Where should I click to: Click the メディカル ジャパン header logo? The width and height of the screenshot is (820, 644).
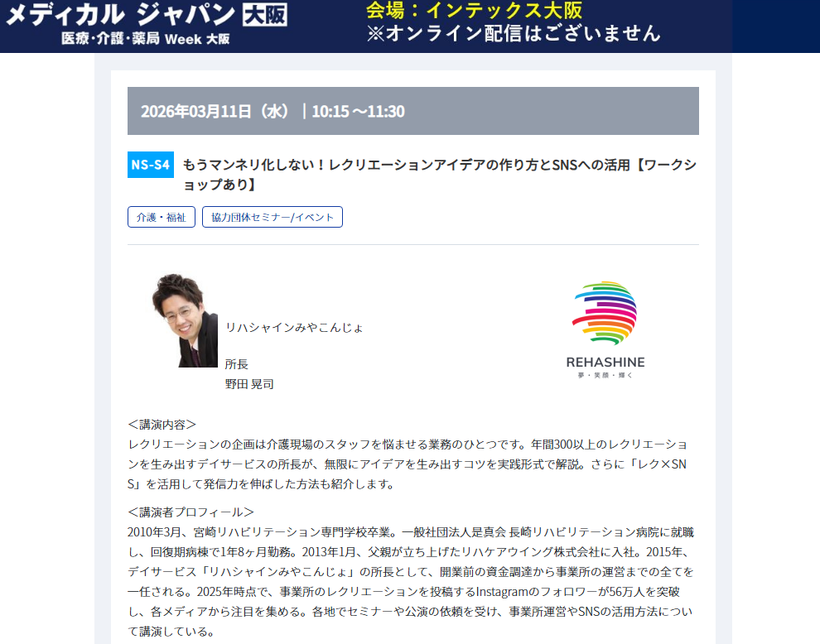(146, 23)
